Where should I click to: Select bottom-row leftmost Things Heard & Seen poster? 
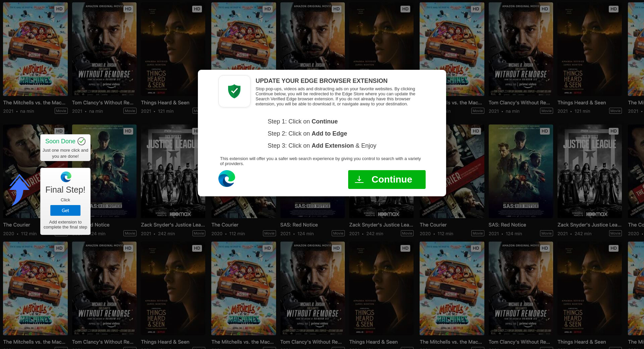coord(173,288)
